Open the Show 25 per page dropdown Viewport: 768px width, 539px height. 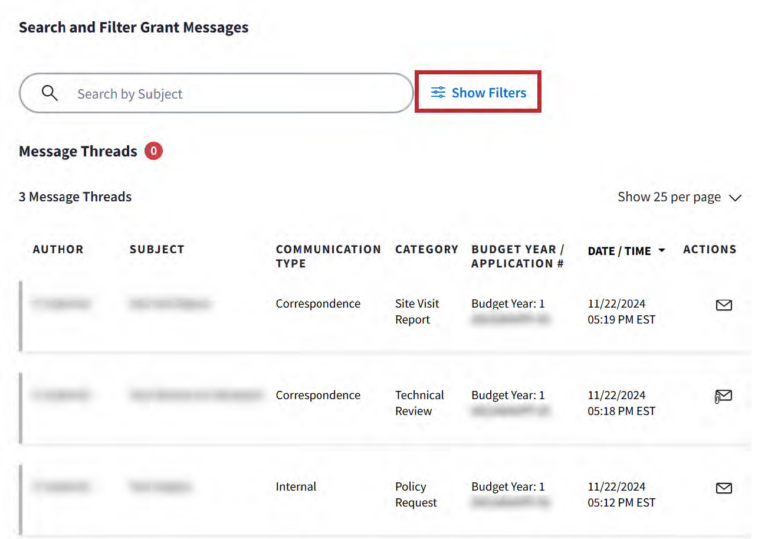pos(679,197)
